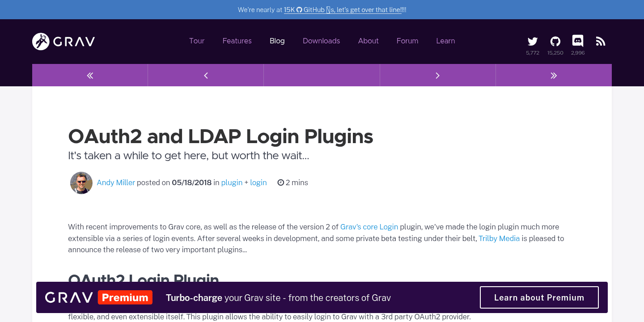Image resolution: width=644 pixels, height=322 pixels.
Task: Click the clock icon beside 2 mins
Action: pyautogui.click(x=280, y=182)
